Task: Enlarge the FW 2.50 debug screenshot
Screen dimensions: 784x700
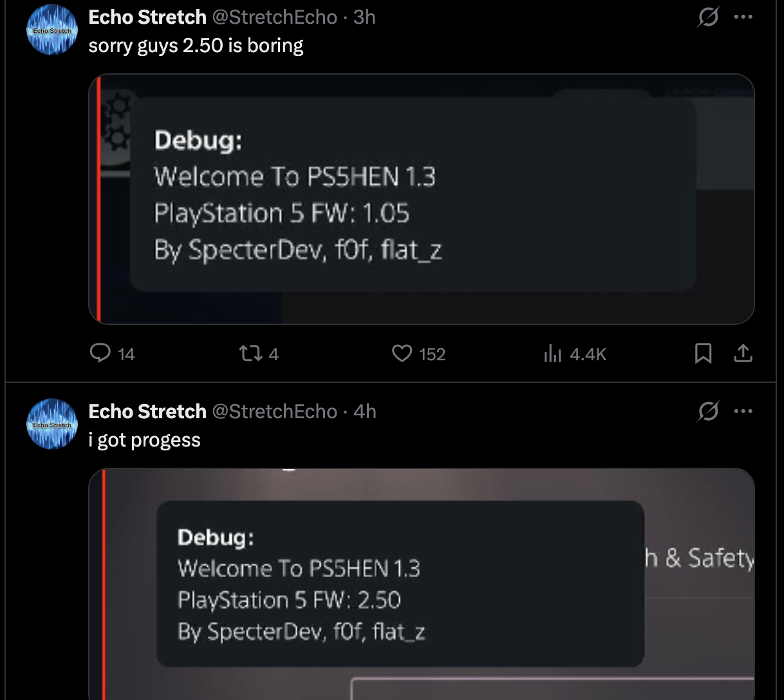Action: tap(422, 584)
